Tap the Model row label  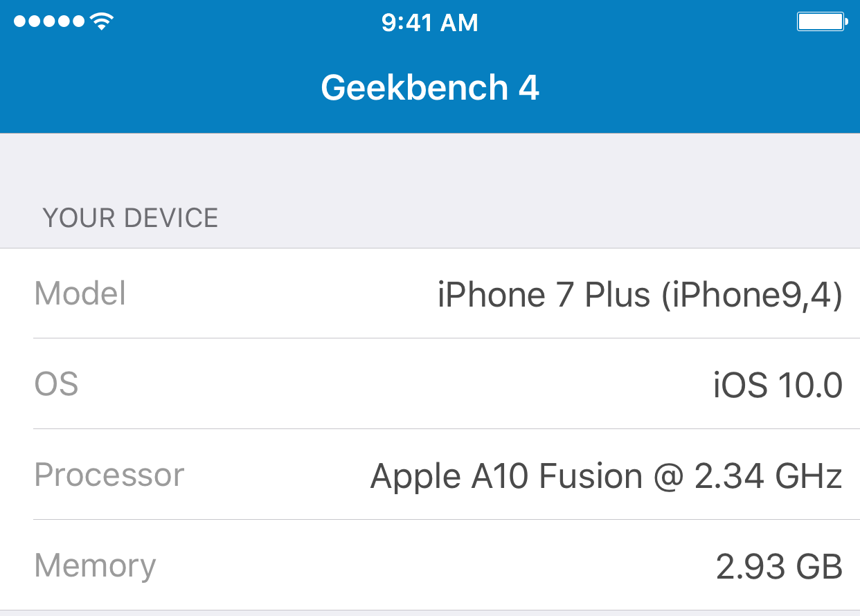point(80,293)
